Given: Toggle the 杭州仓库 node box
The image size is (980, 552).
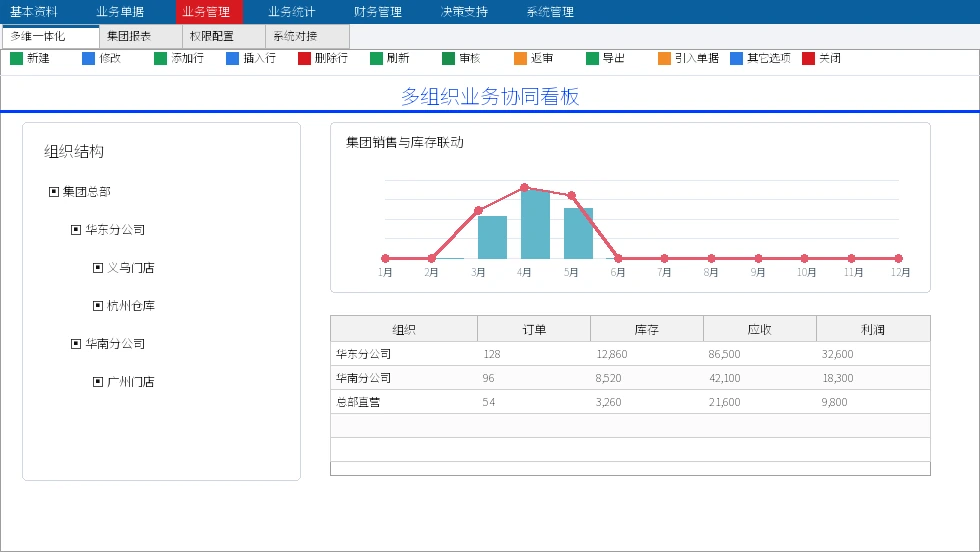Looking at the screenshot, I should pos(98,306).
